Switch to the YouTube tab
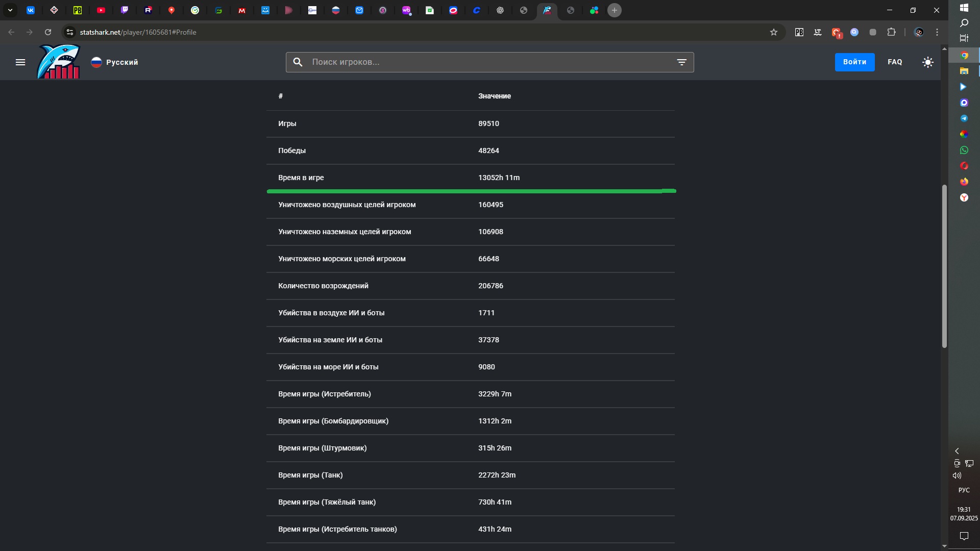Screen dimensions: 980x551 [x=101, y=10]
